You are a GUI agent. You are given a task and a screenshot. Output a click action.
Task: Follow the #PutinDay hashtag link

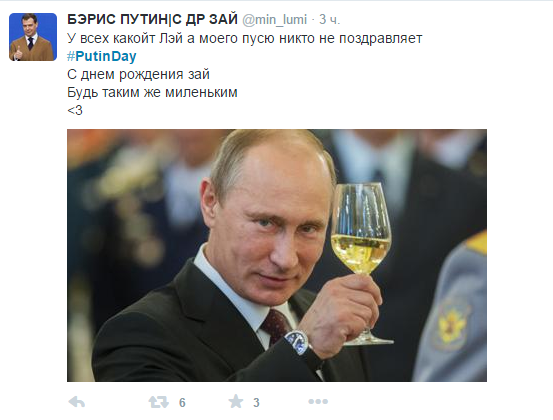102,56
